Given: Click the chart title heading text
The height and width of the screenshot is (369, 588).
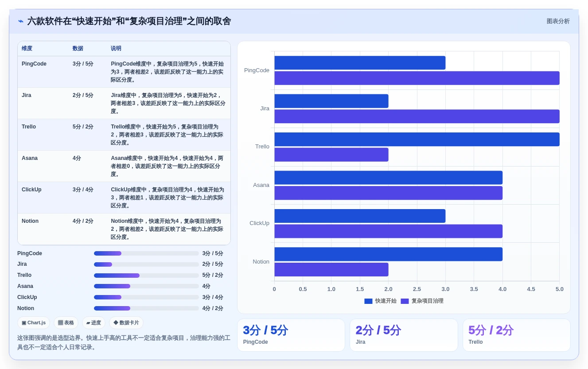Looking at the screenshot, I should pos(129,21).
